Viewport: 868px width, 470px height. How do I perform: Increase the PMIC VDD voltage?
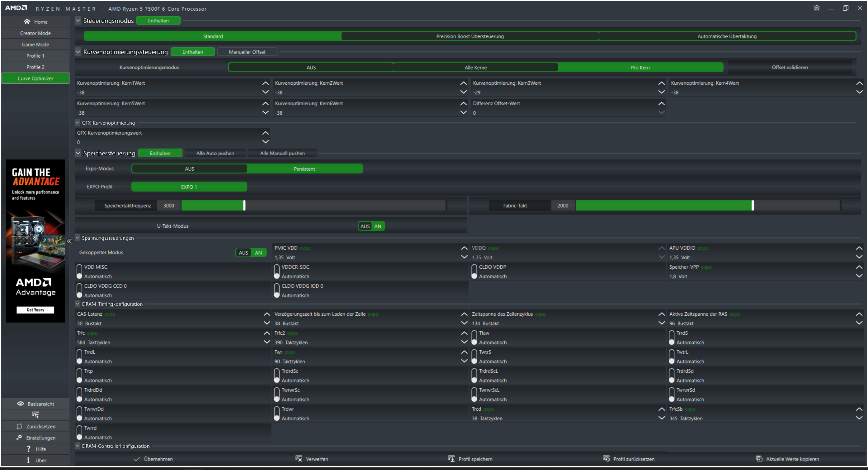[464, 248]
